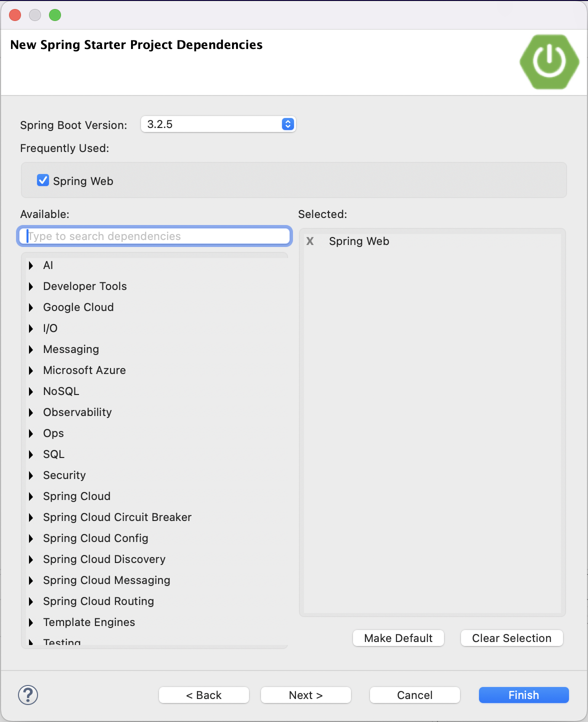588x722 pixels.
Task: Select the Observability label
Action: [x=77, y=412]
